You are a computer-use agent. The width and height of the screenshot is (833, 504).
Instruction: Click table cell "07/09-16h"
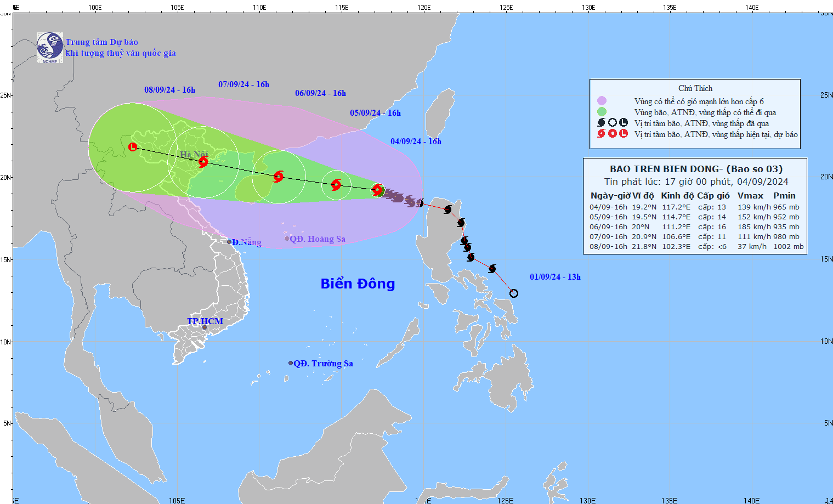[x=608, y=237]
